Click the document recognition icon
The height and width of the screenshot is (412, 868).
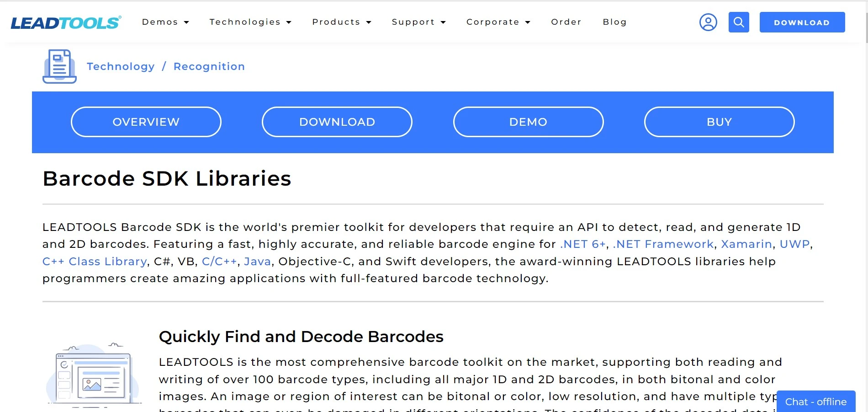(59, 67)
